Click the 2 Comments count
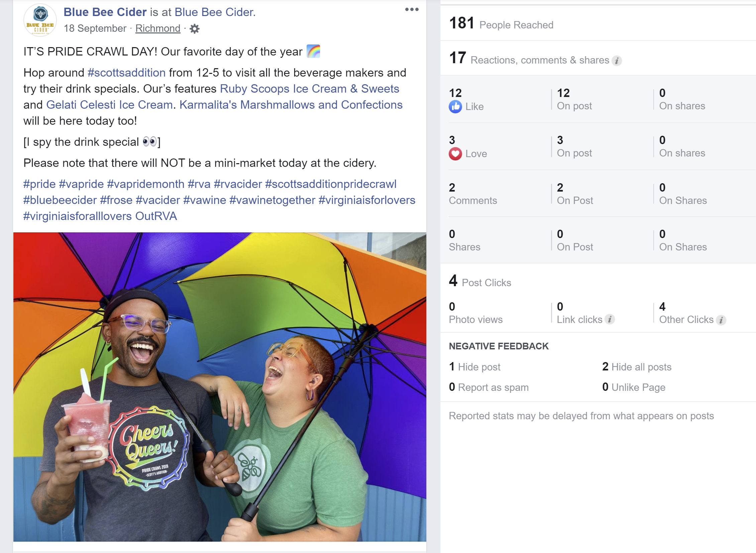The height and width of the screenshot is (553, 756). pyautogui.click(x=473, y=194)
